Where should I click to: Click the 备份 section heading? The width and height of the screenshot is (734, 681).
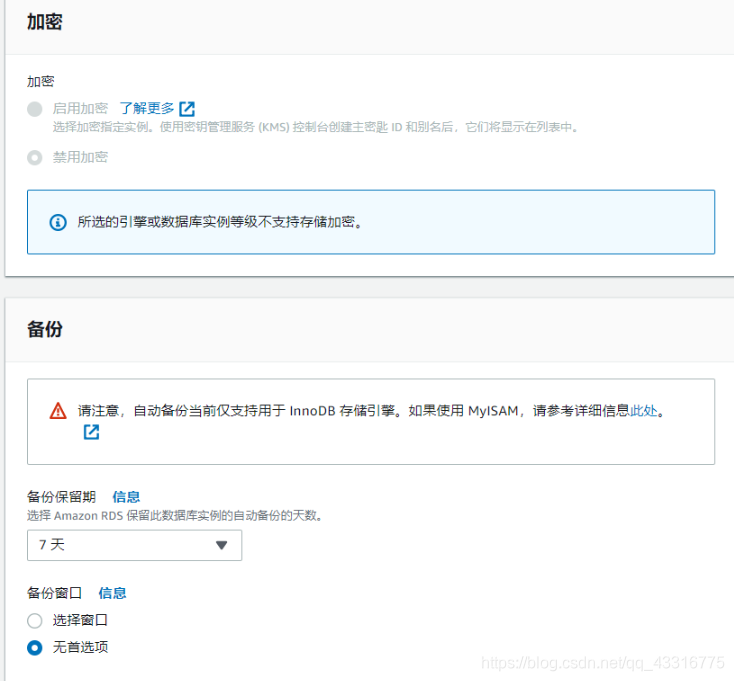coord(44,329)
